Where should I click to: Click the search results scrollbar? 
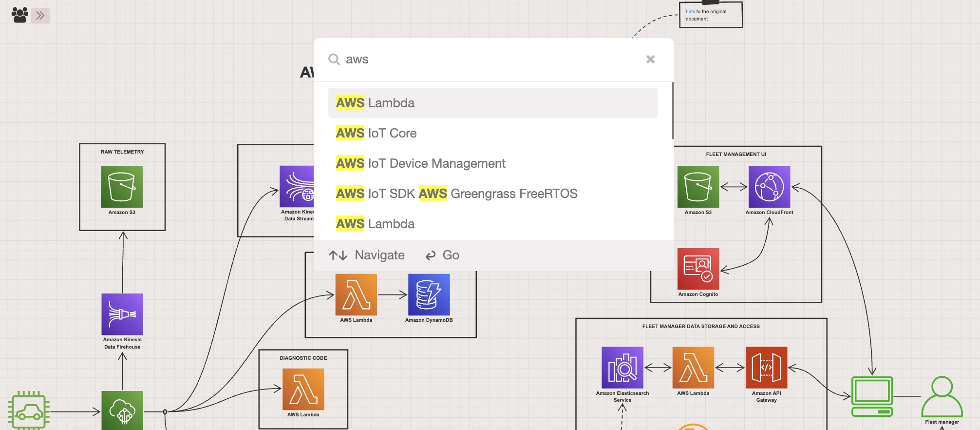tap(673, 111)
